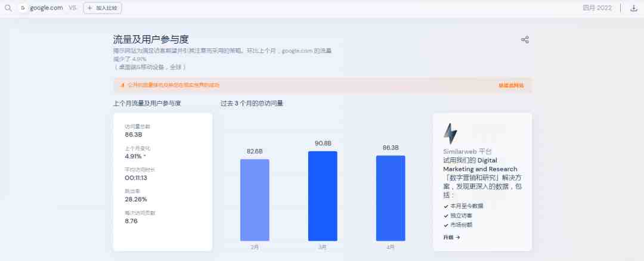Image resolution: width=644 pixels, height=261 pixels.
Task: Click the 升级 upgrade link
Action: click(451, 237)
